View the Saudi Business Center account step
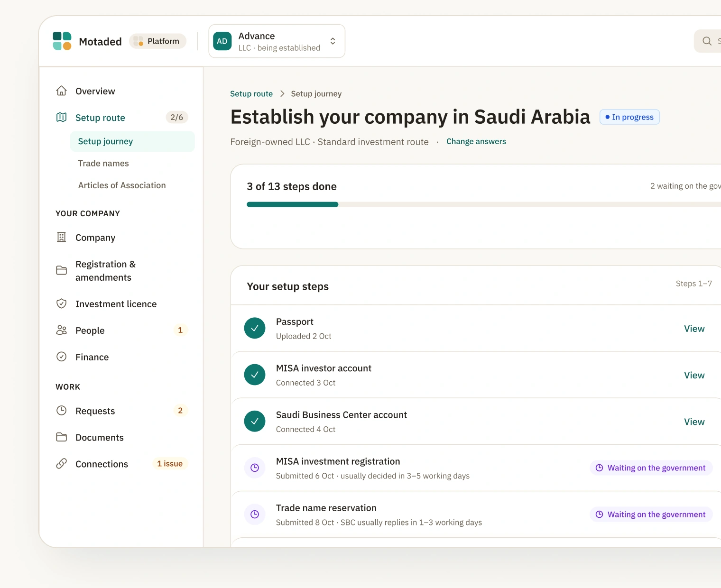 pos(694,422)
